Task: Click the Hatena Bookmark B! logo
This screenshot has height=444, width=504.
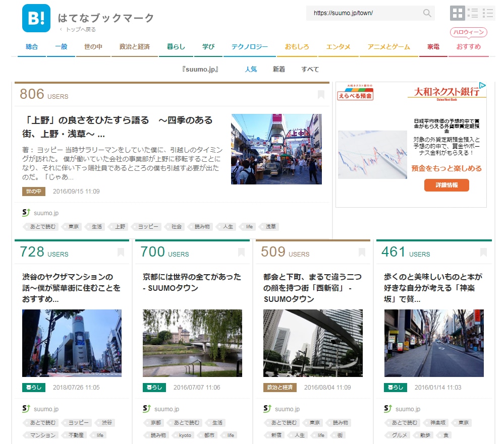Action: pyautogui.click(x=36, y=18)
